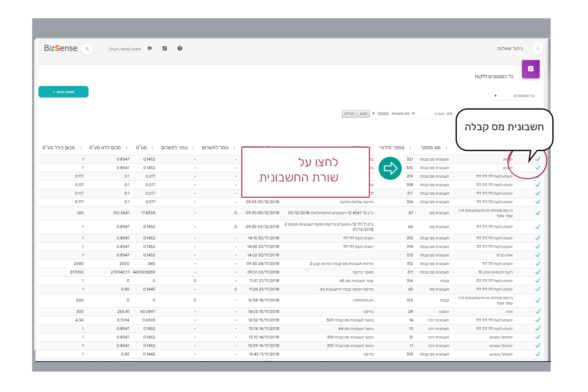Viewport: 588px width, 392px height.
Task: Click date 09:30 03/12/2018 cell
Action: click(x=262, y=227)
